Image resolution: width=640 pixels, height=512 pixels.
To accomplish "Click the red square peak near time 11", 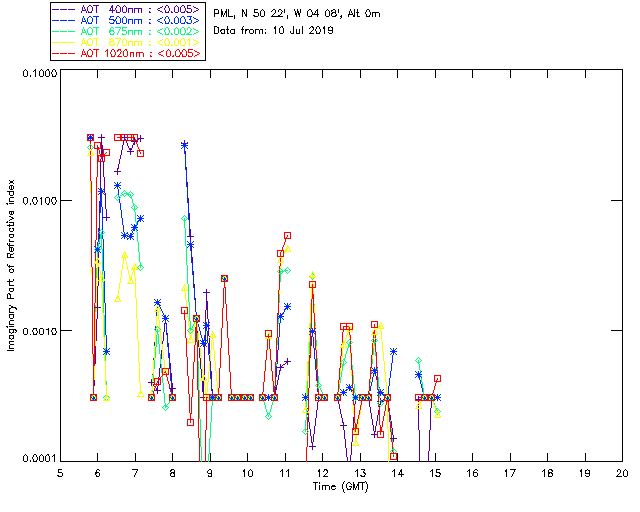I will click(288, 236).
